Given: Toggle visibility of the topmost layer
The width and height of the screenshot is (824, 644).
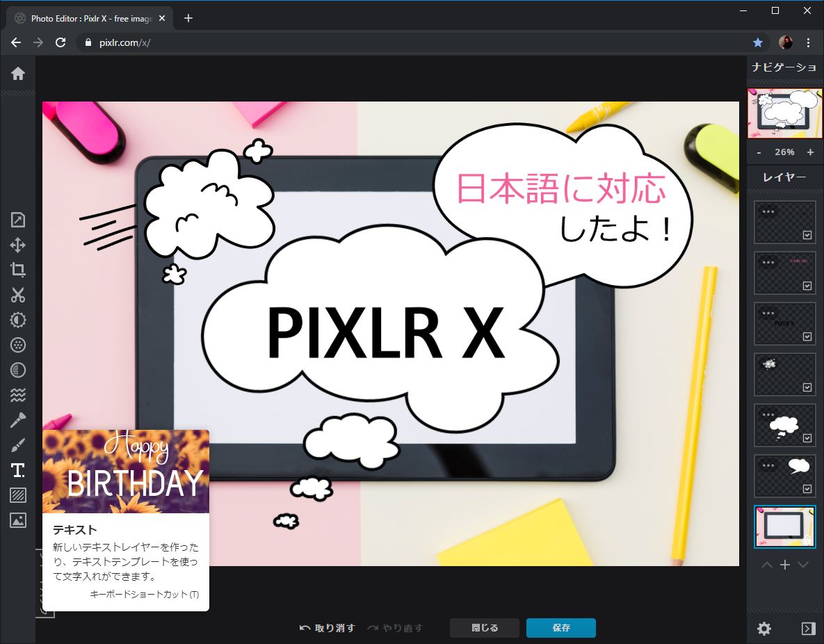Looking at the screenshot, I should (x=807, y=235).
